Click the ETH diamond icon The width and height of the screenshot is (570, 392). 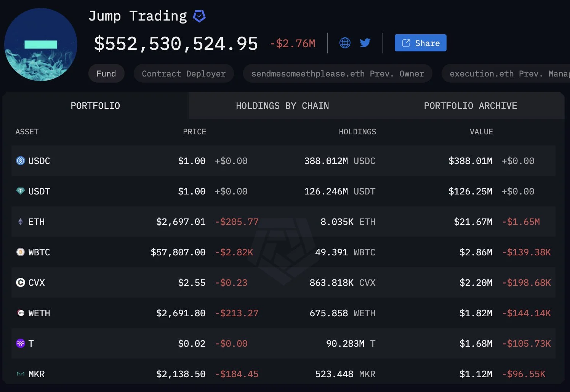[x=21, y=221]
